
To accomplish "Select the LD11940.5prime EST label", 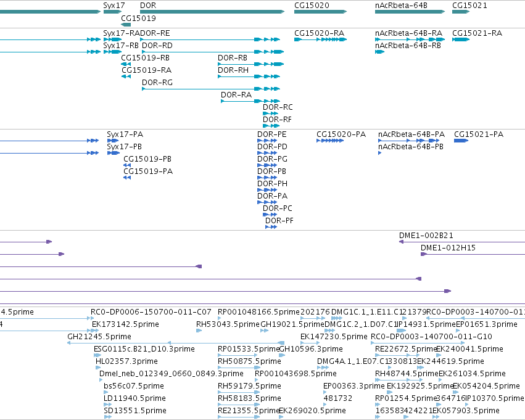I will (135, 399).
